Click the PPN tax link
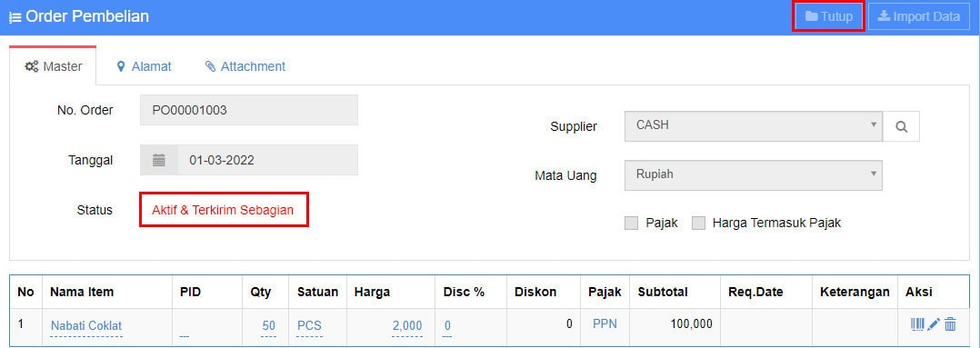 tap(605, 323)
